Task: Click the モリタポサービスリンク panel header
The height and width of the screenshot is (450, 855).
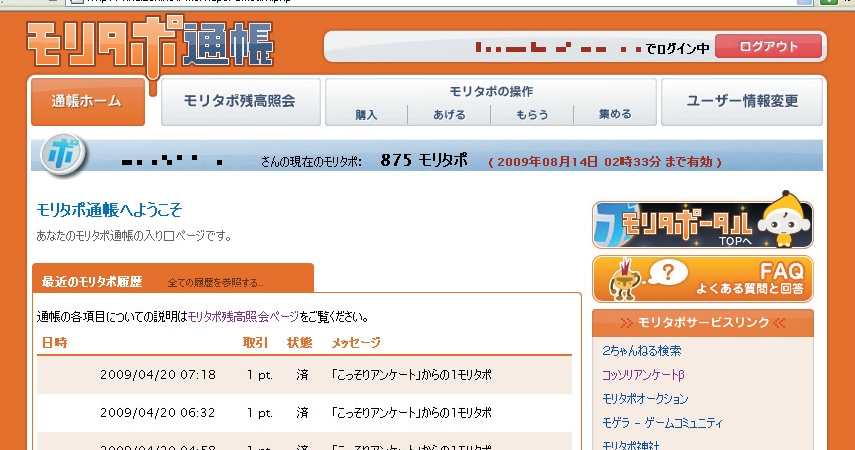Action: [703, 323]
